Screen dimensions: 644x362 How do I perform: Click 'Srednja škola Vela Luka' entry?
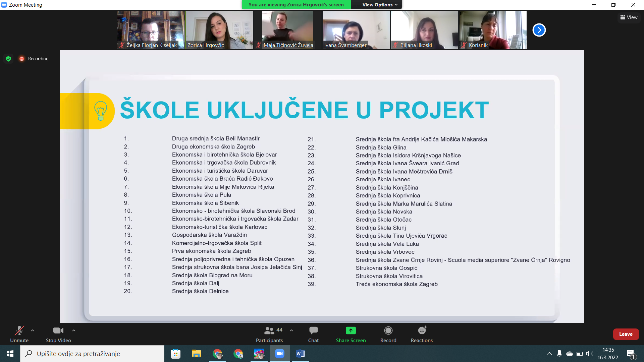click(387, 244)
